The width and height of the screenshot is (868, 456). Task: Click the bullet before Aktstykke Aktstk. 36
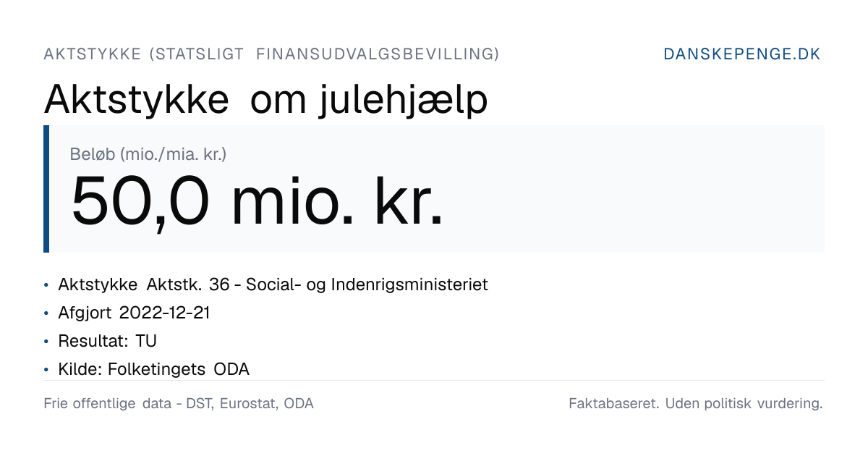tap(47, 285)
